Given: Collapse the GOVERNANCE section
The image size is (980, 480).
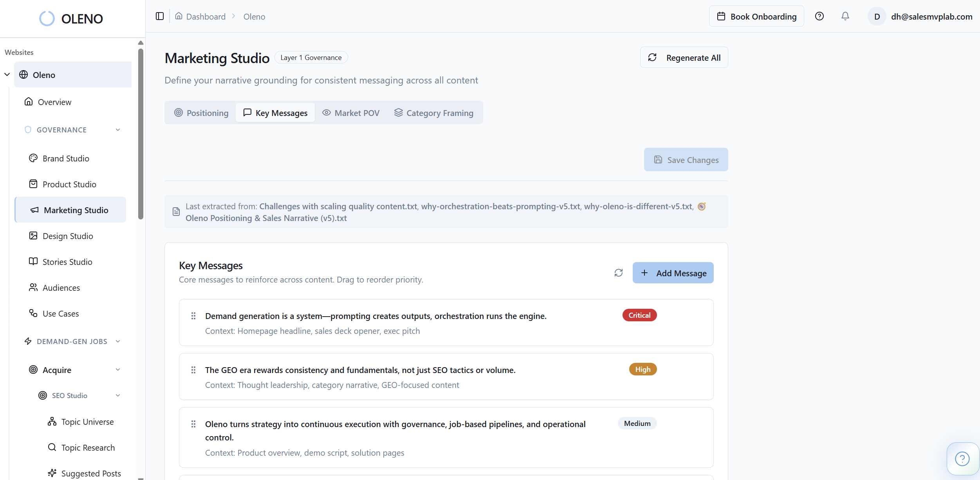Looking at the screenshot, I should [118, 130].
